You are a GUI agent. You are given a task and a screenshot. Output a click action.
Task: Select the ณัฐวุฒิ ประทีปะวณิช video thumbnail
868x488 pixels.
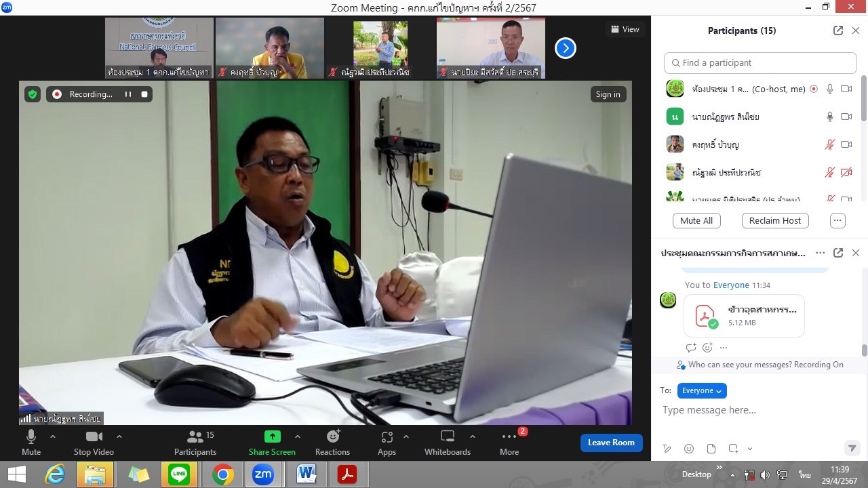click(380, 48)
